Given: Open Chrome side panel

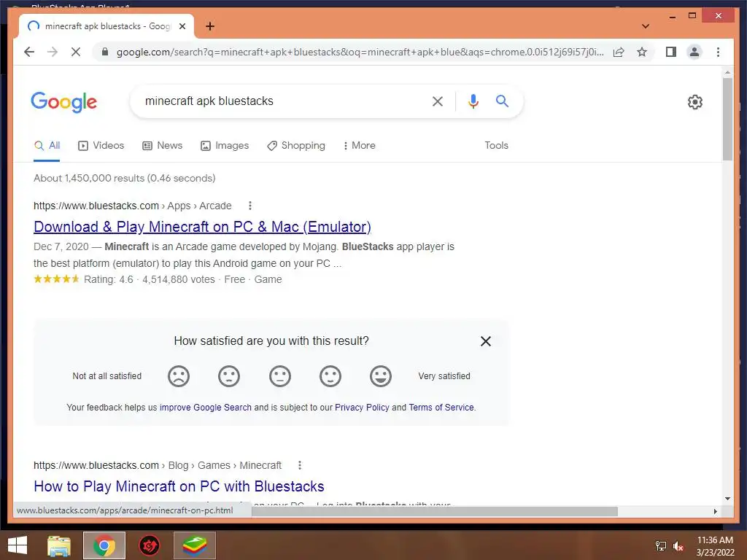Looking at the screenshot, I should (x=671, y=52).
